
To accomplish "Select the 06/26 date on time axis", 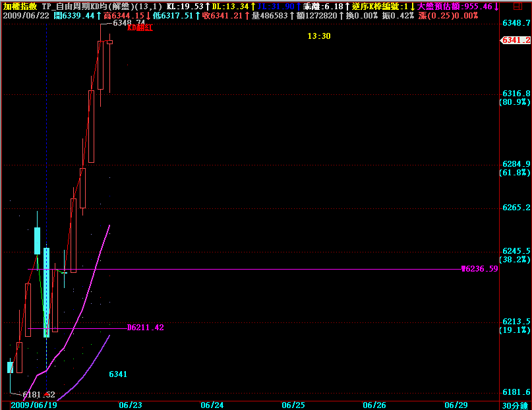I will [374, 405].
